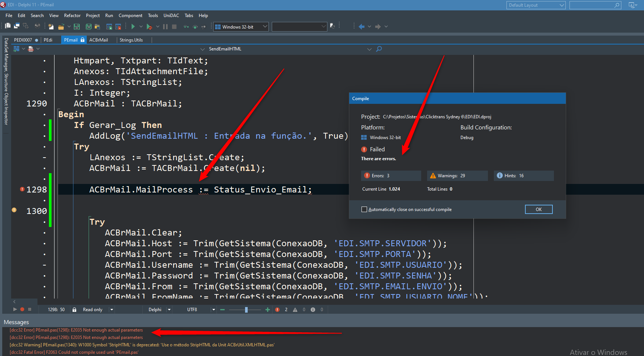The image size is (644, 356).
Task: Open the Refactor menu
Action: [72, 16]
